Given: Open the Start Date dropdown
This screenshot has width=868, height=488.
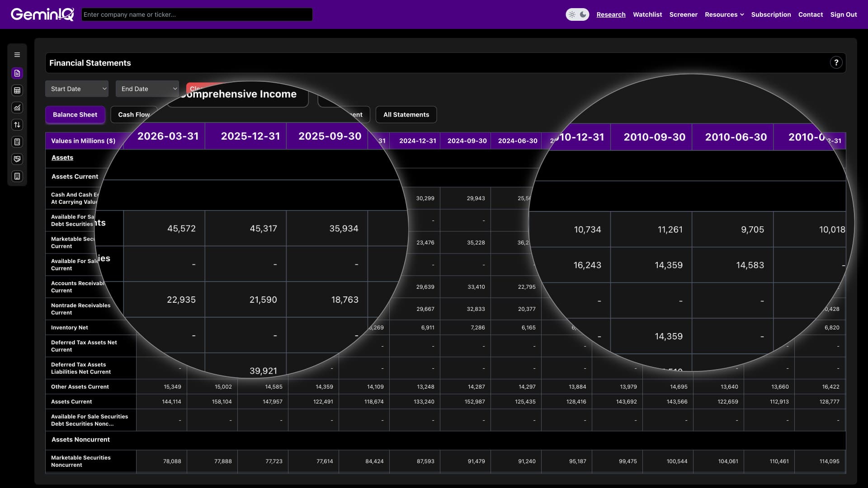Looking at the screenshot, I should pyautogui.click(x=77, y=89).
